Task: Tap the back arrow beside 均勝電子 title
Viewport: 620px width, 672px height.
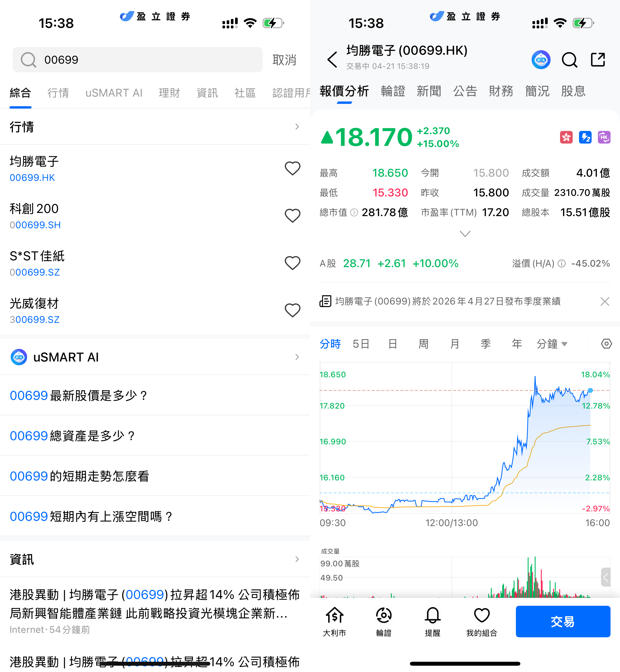Action: (332, 60)
